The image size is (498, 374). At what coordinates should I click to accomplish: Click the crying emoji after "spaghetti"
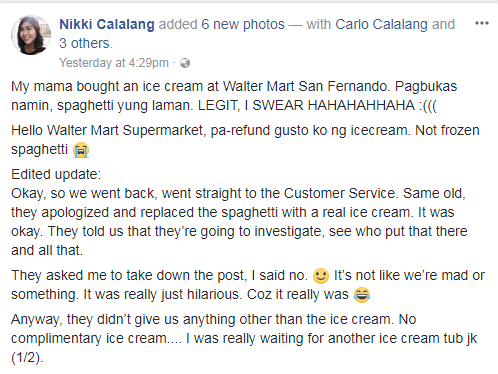[81, 150]
